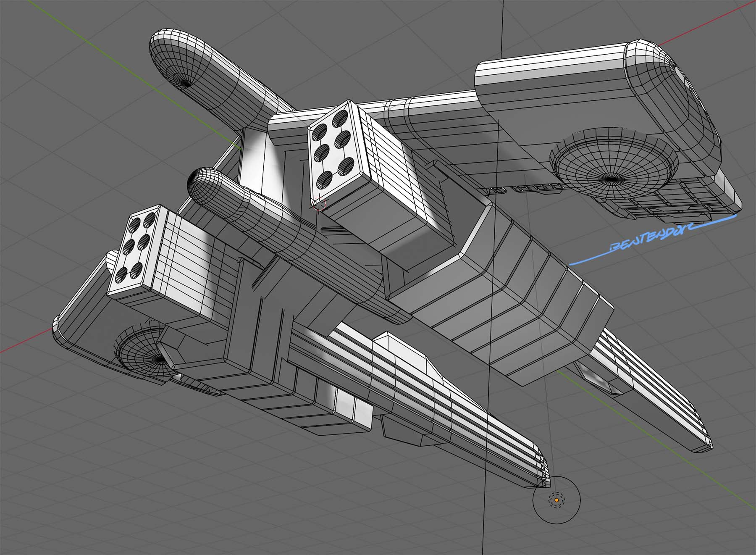Image resolution: width=756 pixels, height=555 pixels.
Task: Select the lamp object with orange origin dot
Action: [556, 500]
